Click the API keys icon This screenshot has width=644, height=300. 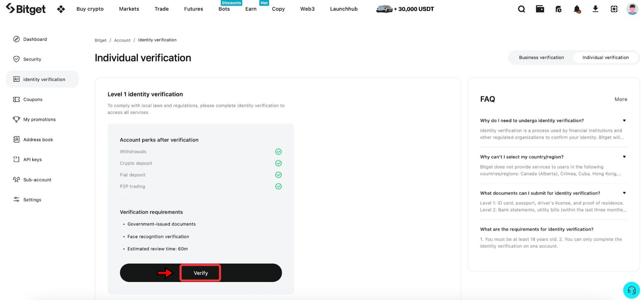[x=16, y=159]
